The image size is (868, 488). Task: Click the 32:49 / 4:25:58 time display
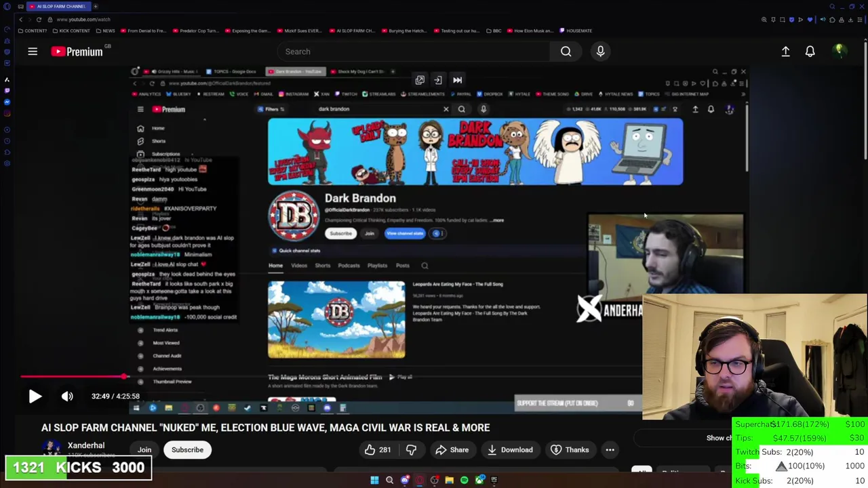tap(115, 396)
